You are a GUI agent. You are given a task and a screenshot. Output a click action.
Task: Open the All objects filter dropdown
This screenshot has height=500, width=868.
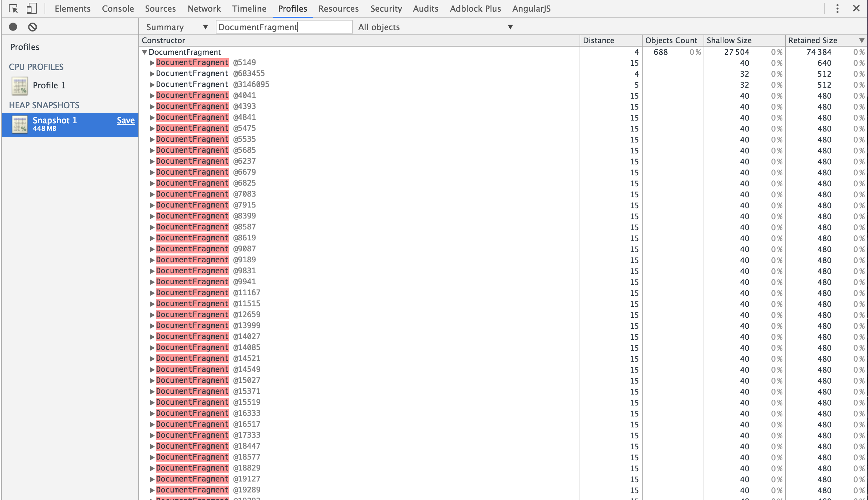point(435,27)
